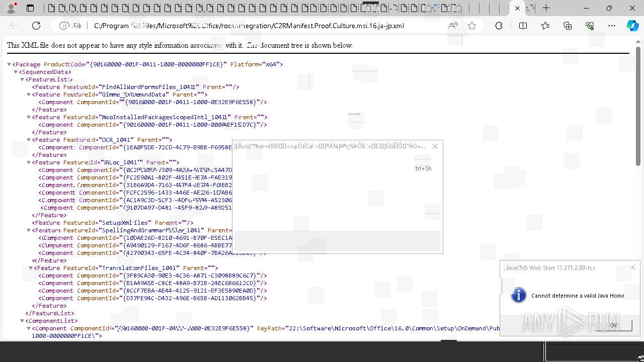Select ComponentId 31B6A9D4-7163-417F line

pyautogui.click(x=135, y=185)
